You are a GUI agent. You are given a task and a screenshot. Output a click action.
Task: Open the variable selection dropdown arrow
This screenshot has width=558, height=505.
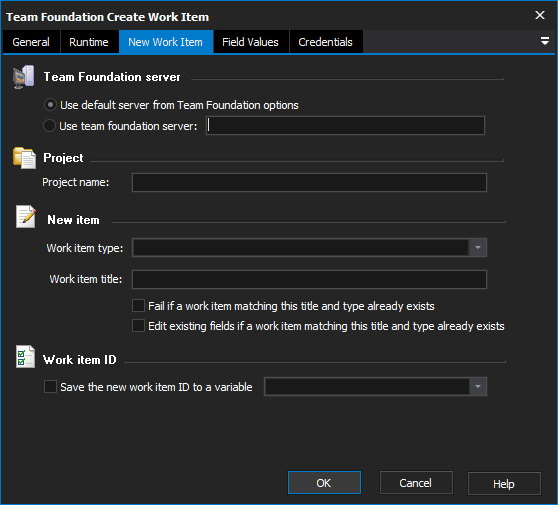click(x=478, y=387)
